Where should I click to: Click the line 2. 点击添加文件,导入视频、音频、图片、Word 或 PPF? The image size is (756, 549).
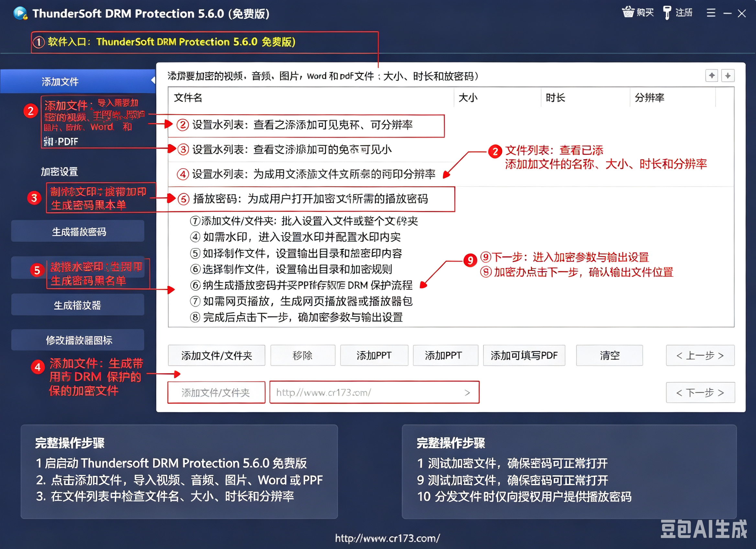tap(179, 480)
